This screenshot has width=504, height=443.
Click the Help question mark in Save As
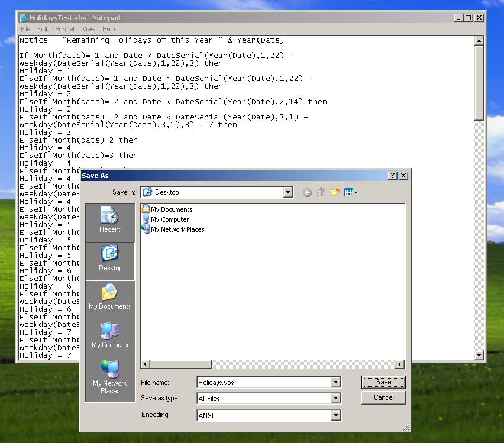point(392,176)
